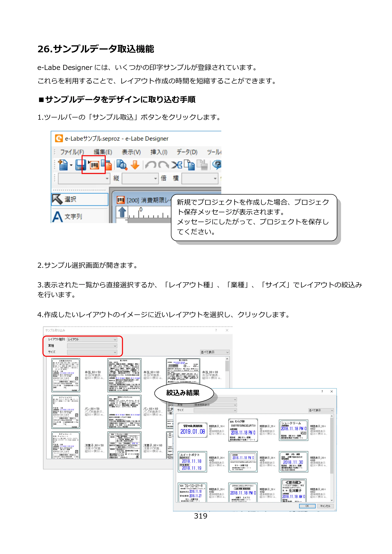Open the 業種 dropdown in sample import dialog
392x554 pixels.
92,346
